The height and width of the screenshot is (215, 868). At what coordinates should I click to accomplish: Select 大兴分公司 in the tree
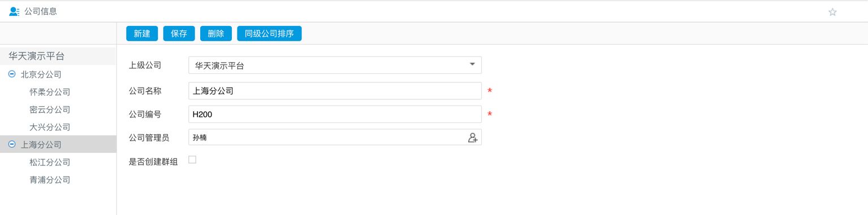[50, 127]
